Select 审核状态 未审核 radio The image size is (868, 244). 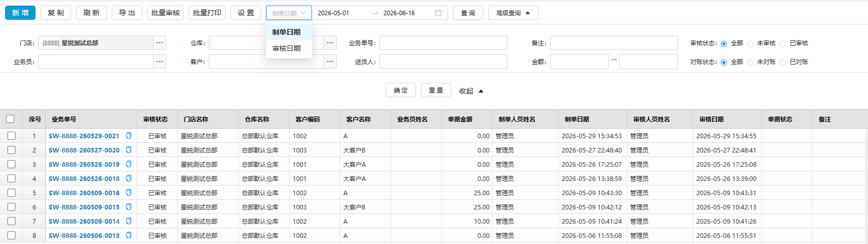750,44
